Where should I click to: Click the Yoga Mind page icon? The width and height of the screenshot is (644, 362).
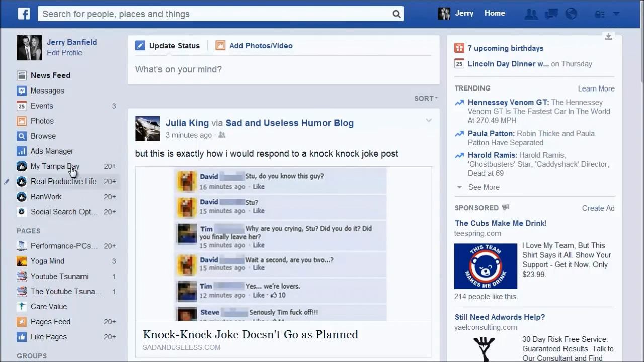coord(21,261)
